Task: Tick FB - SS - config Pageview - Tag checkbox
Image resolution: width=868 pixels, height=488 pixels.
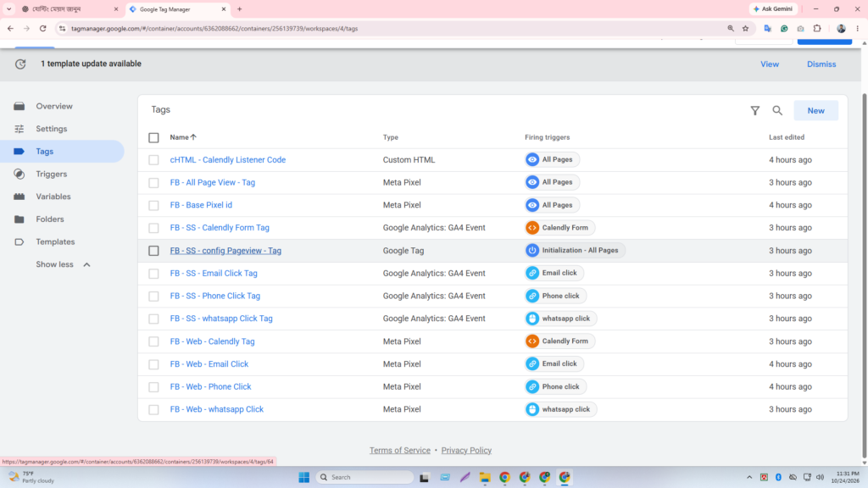Action: coord(154,251)
